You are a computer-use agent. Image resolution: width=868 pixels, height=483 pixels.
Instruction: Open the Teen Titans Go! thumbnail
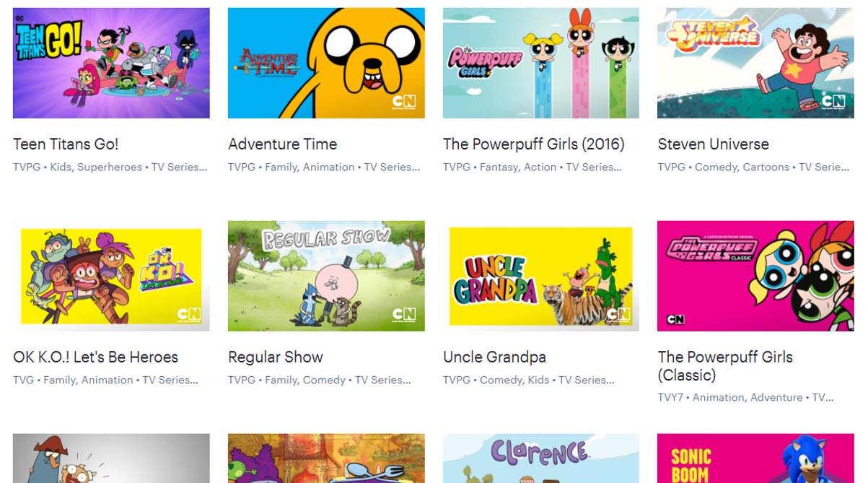tap(111, 63)
